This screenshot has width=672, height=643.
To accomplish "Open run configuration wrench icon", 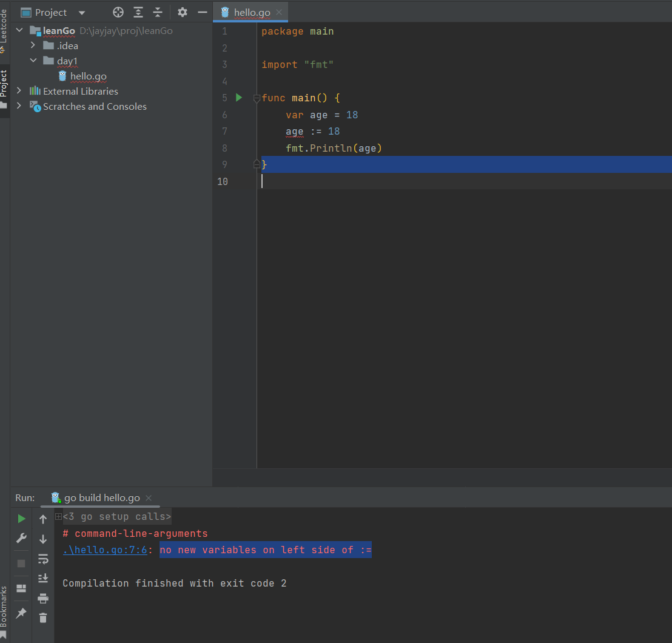I will point(21,538).
